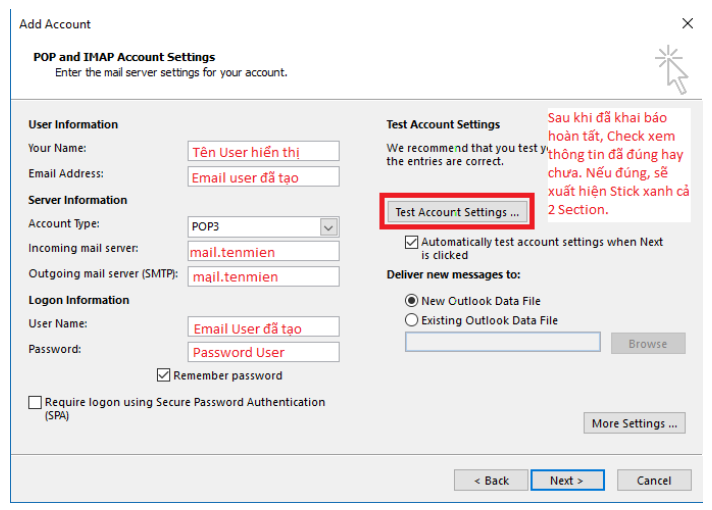Open More Settings dialog
712x510 pixels.
coord(634,423)
